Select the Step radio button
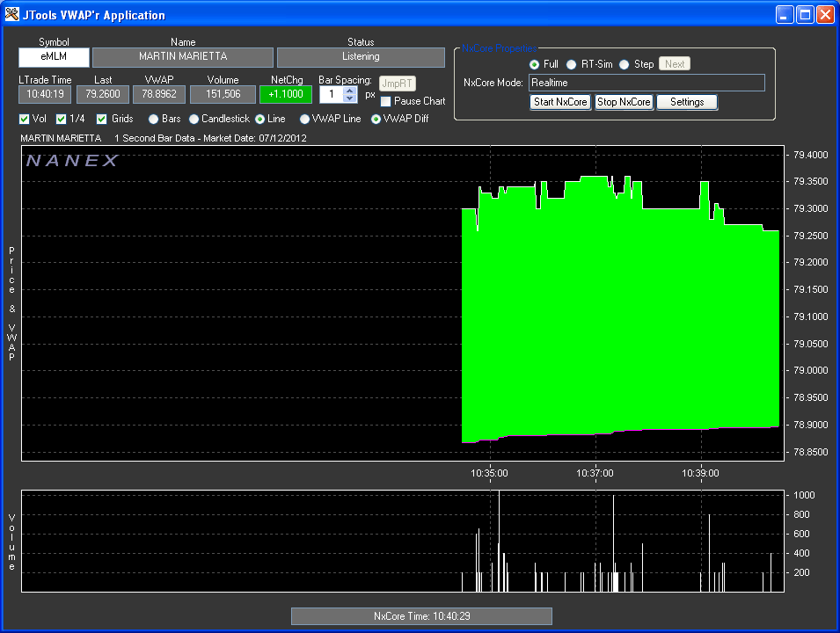The image size is (840, 633). 625,64
